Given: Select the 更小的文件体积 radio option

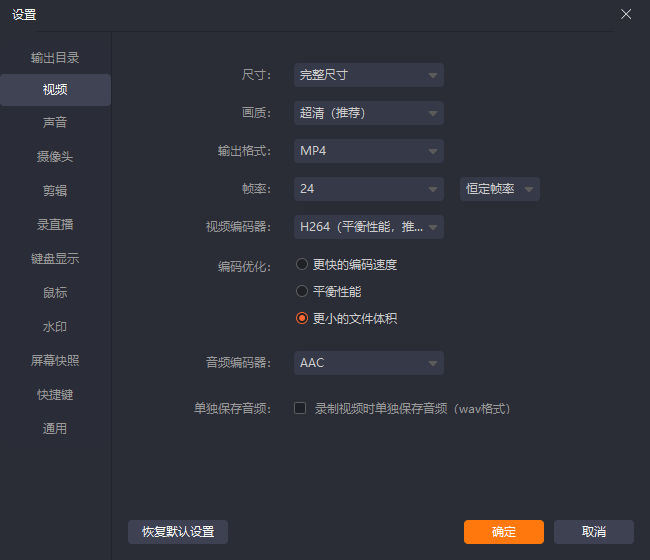Looking at the screenshot, I should (302, 319).
